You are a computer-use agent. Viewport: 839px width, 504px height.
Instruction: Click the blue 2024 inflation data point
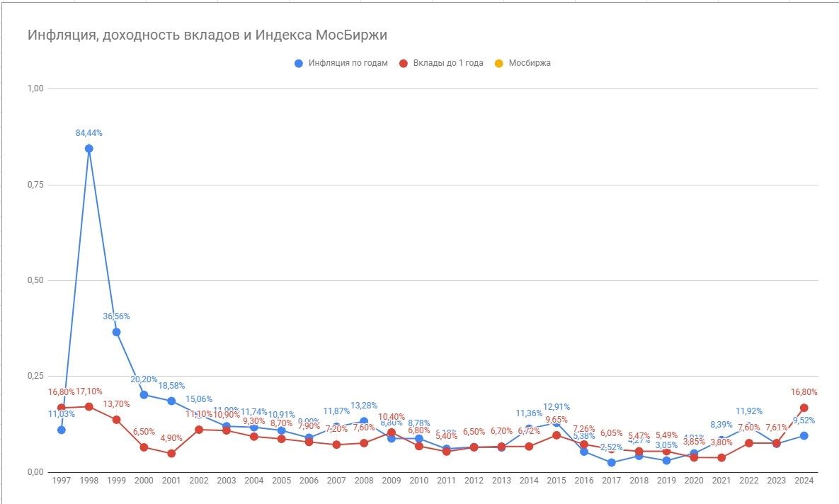804,435
